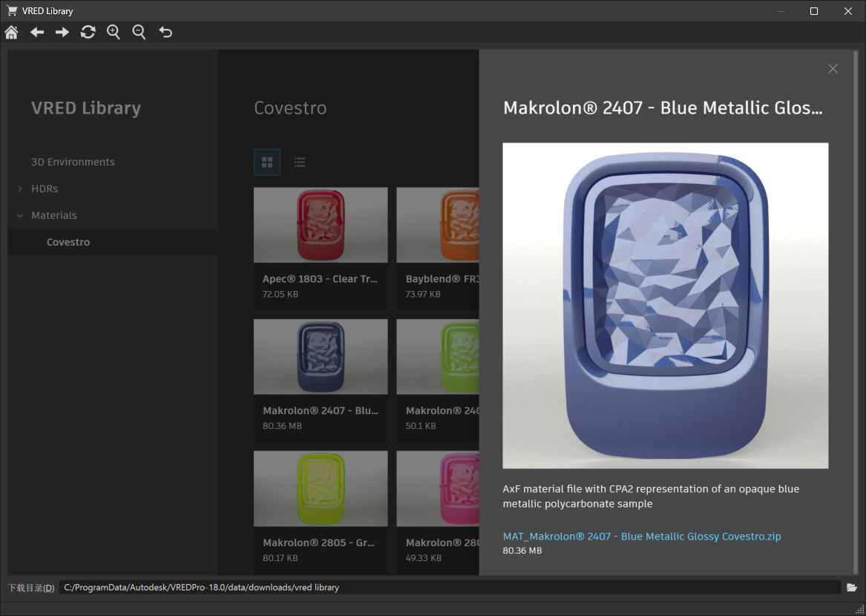
Task: Maximize the VRED Library window
Action: pyautogui.click(x=813, y=11)
